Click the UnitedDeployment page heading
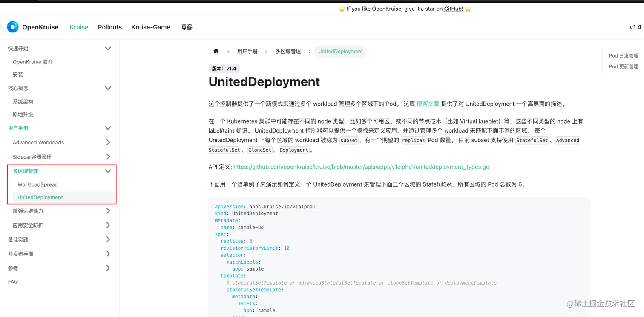This screenshot has height=317, width=644. (264, 82)
